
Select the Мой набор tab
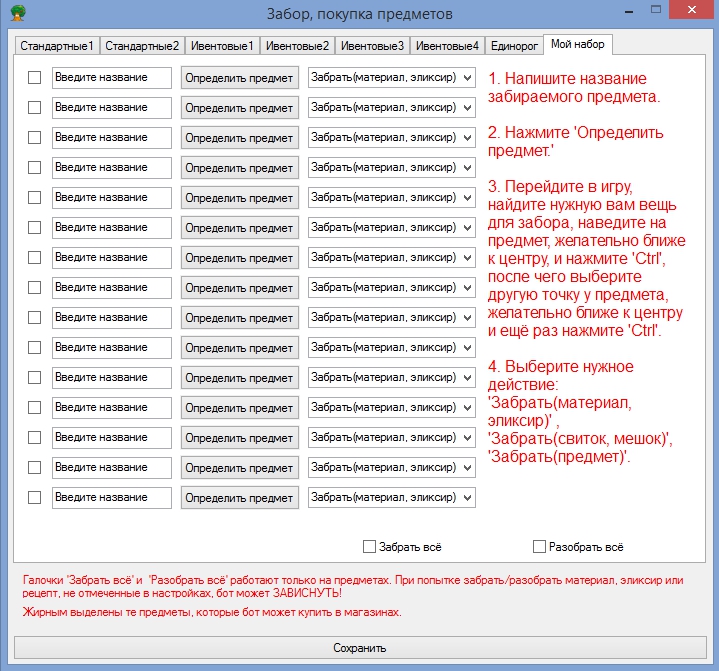click(x=578, y=44)
